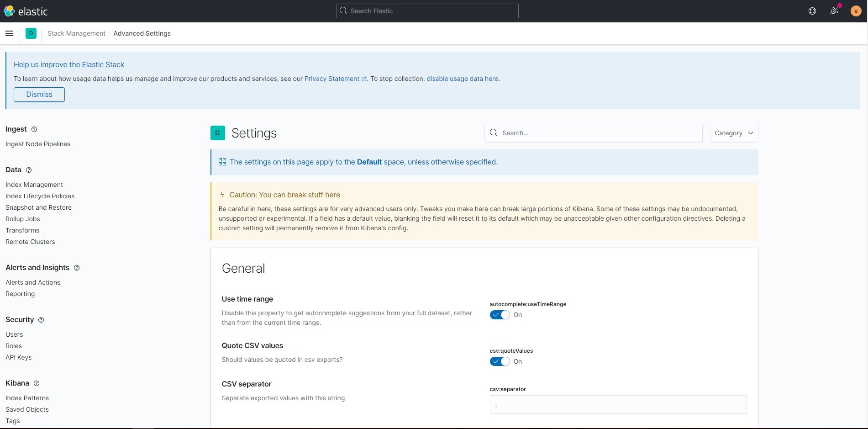The height and width of the screenshot is (429, 868).
Task: Open the newsfeed notifications icon
Action: point(834,11)
